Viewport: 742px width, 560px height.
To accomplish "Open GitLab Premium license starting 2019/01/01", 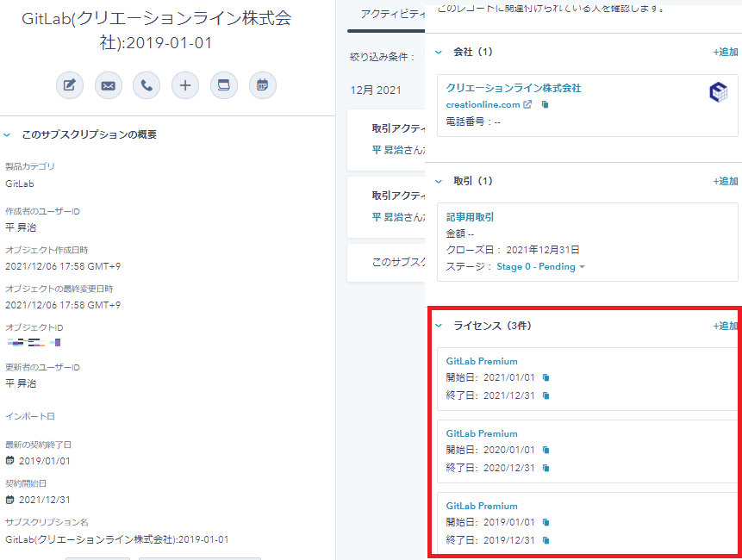I will tap(482, 506).
